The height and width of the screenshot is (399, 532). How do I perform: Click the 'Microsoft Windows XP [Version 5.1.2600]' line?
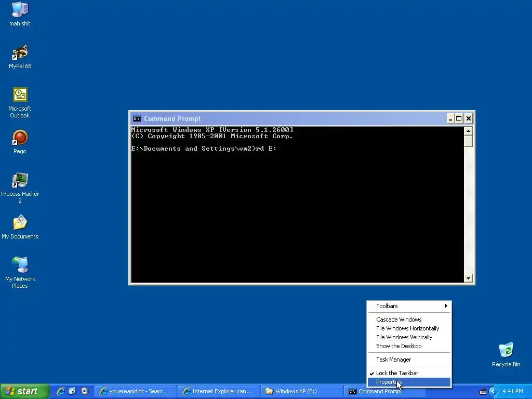point(212,129)
